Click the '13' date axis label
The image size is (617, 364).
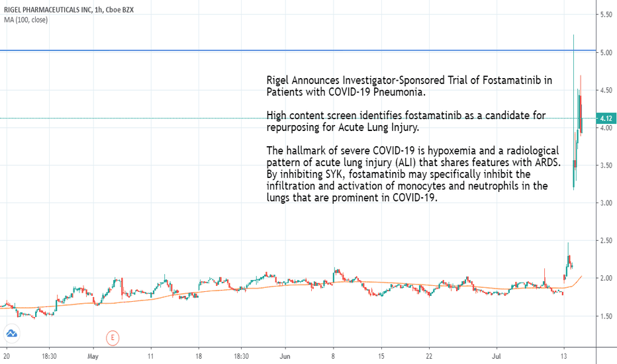[564, 357]
